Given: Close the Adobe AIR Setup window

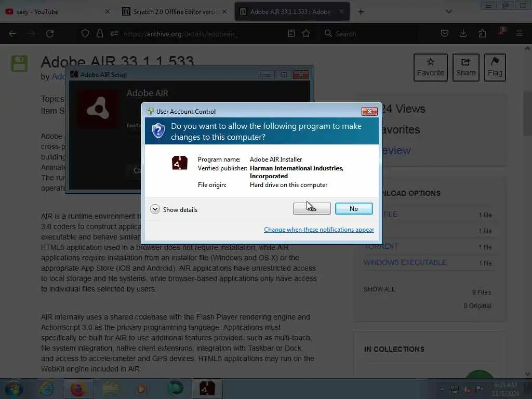Looking at the screenshot, I should click(x=301, y=75).
